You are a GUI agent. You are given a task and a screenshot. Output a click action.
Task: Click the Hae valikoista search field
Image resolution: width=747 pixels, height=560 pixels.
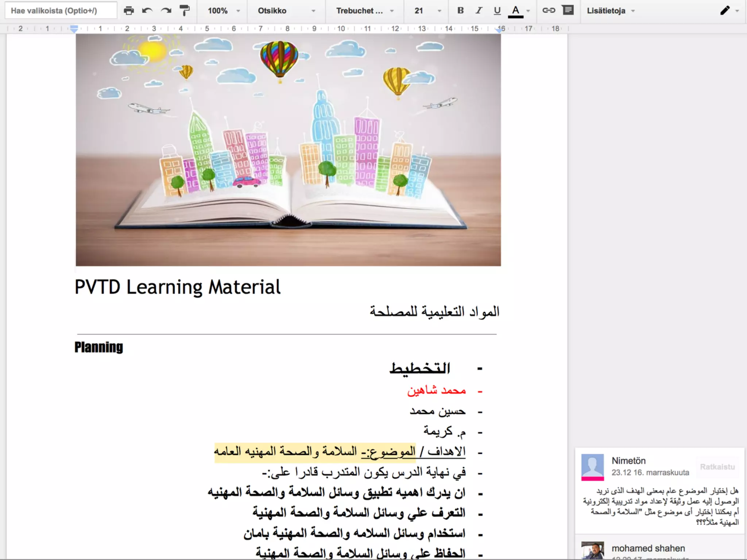pyautogui.click(x=61, y=11)
